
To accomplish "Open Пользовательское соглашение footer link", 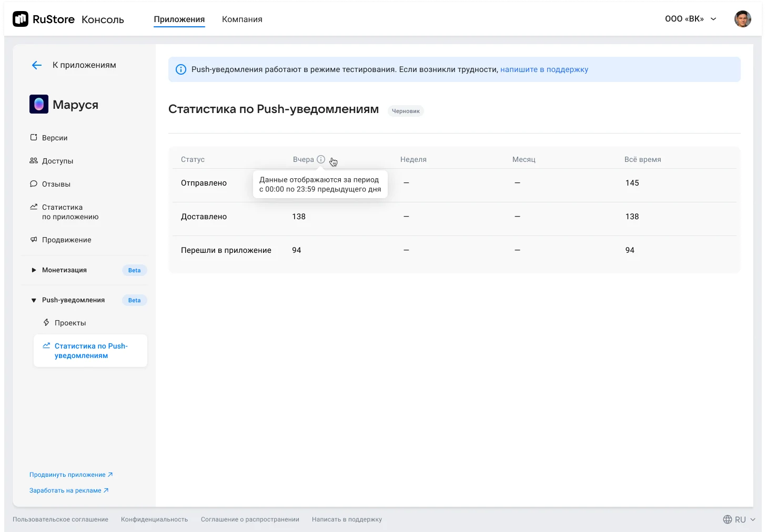I will [x=61, y=519].
